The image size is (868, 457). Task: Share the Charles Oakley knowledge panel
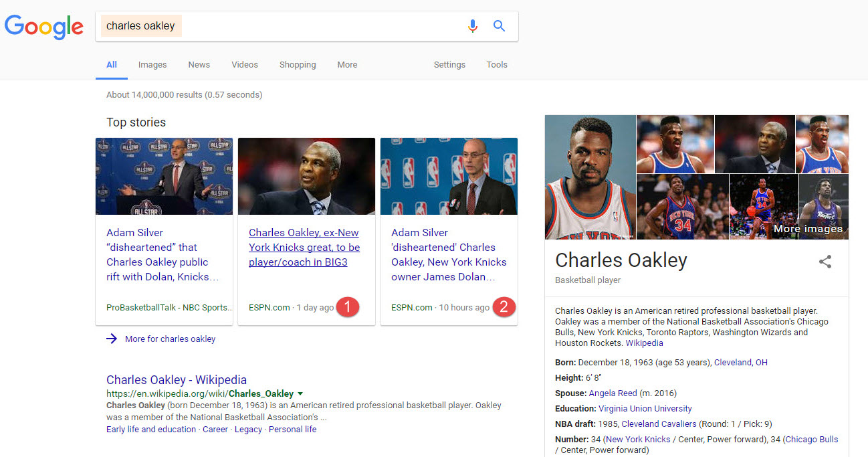tap(825, 262)
